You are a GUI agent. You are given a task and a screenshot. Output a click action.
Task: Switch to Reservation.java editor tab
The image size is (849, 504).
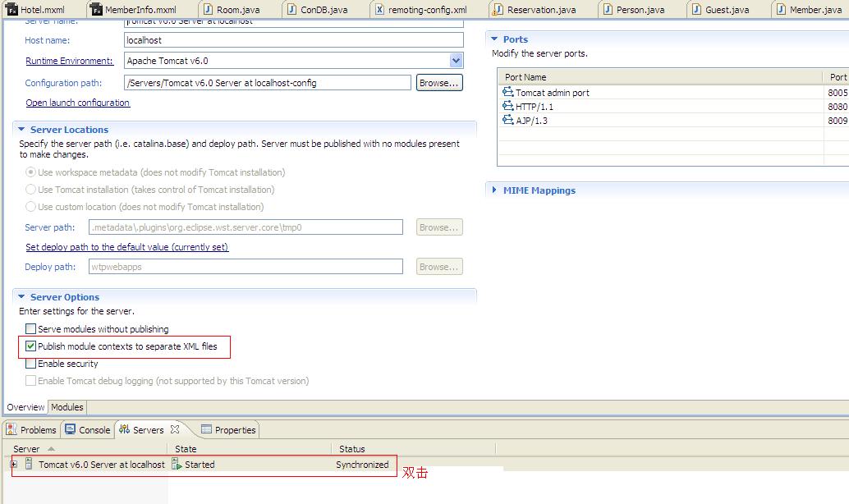tap(535, 10)
